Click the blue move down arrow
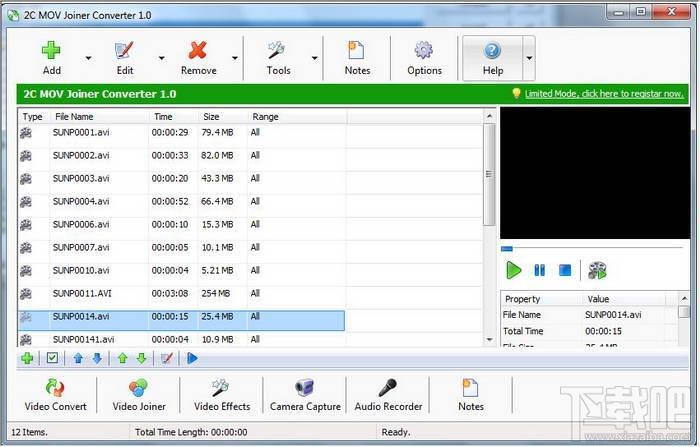The image size is (700, 447). [97, 358]
